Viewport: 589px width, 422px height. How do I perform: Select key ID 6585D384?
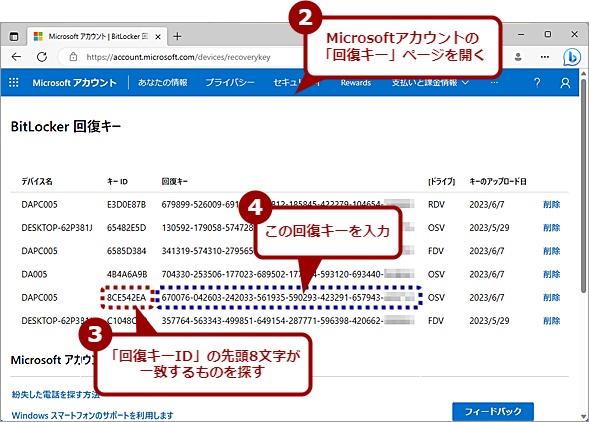(x=127, y=251)
